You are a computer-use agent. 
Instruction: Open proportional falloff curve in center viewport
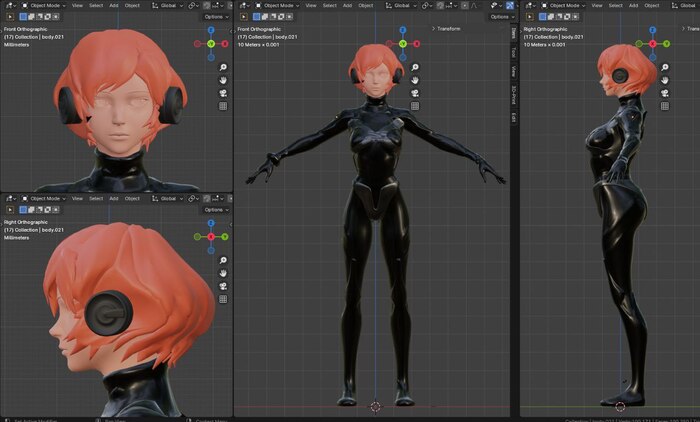[474, 5]
